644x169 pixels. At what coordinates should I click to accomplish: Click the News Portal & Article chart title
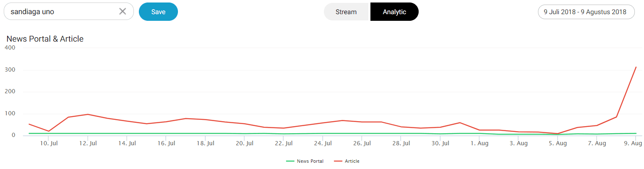click(45, 39)
